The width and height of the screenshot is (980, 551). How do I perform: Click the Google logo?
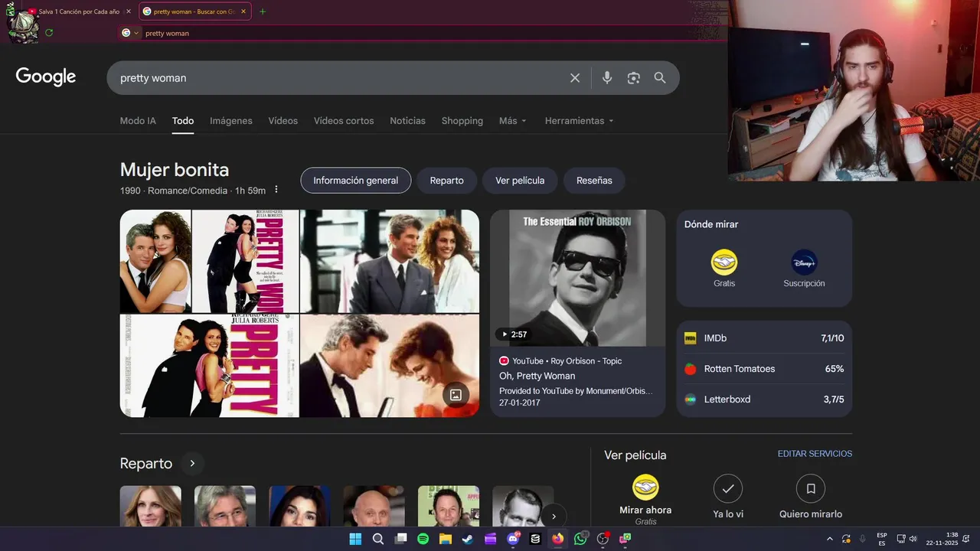coord(46,77)
